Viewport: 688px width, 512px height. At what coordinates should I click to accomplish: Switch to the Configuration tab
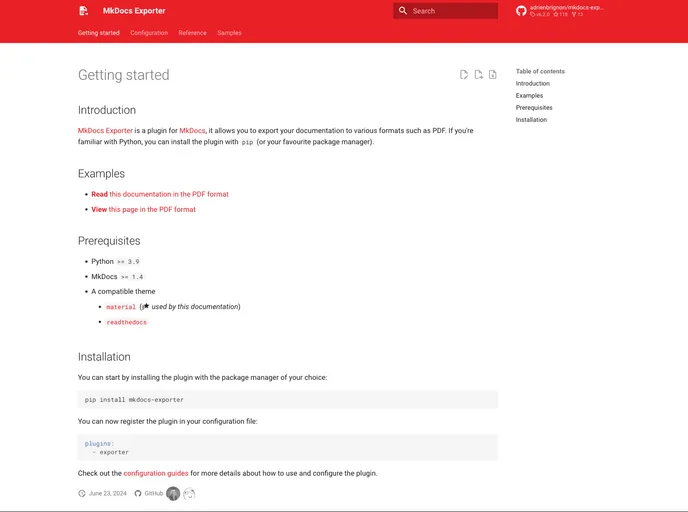coord(149,33)
